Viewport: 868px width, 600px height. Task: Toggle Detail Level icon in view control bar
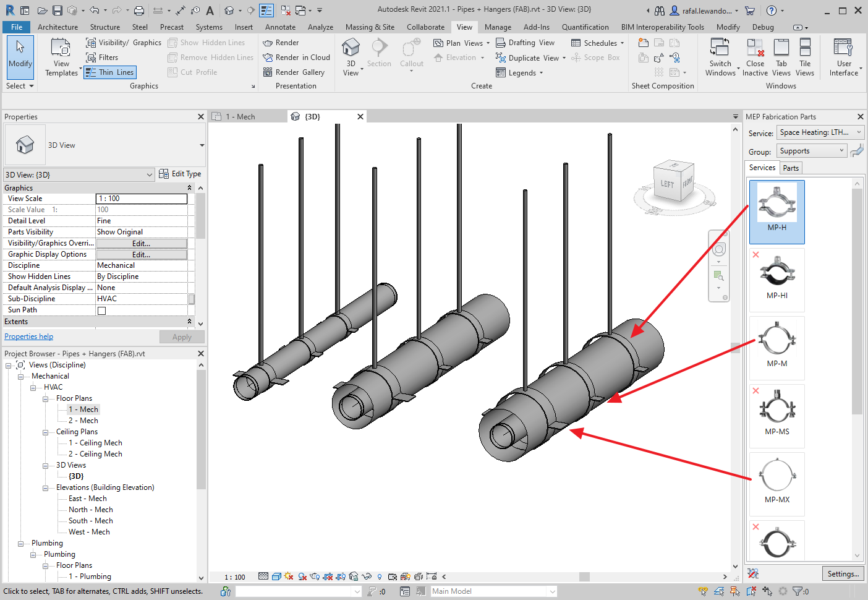tap(263, 576)
